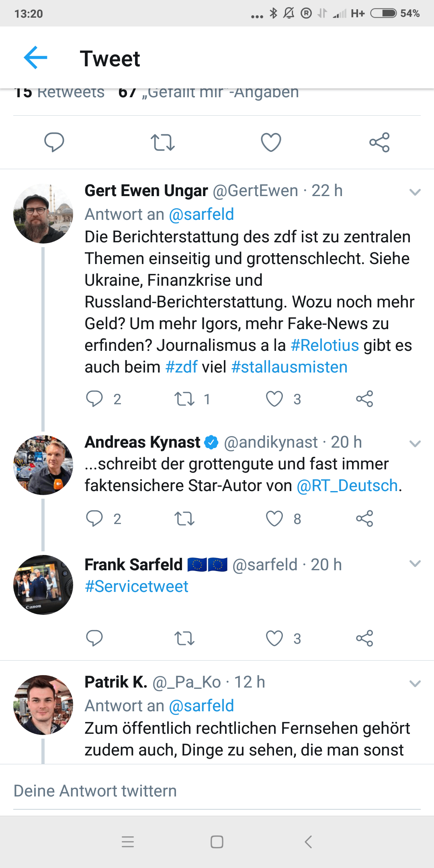This screenshot has height=868, width=434.
Task: Share Gert Ewen Ungar's reply
Action: pos(365,399)
